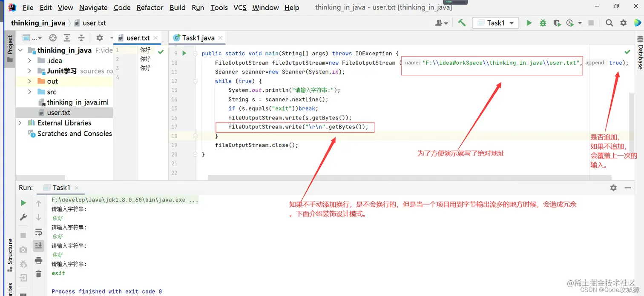644x296 pixels.
Task: Open Project panel options gear
Action: pyautogui.click(x=100, y=38)
